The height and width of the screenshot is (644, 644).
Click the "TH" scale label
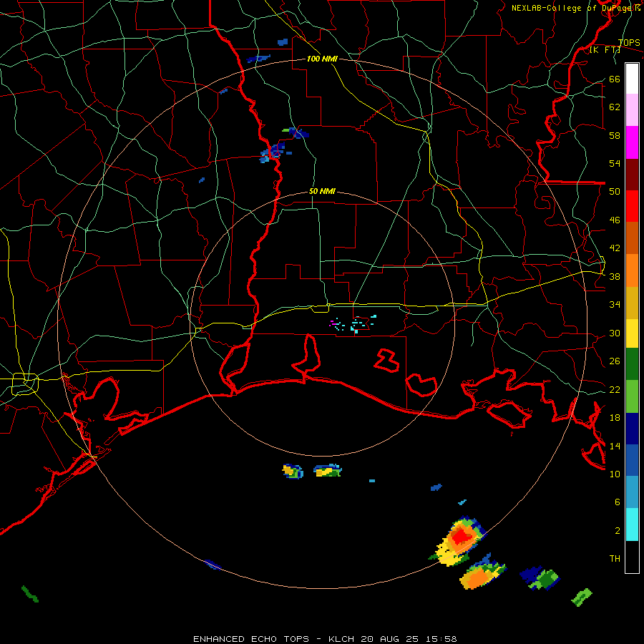[615, 558]
